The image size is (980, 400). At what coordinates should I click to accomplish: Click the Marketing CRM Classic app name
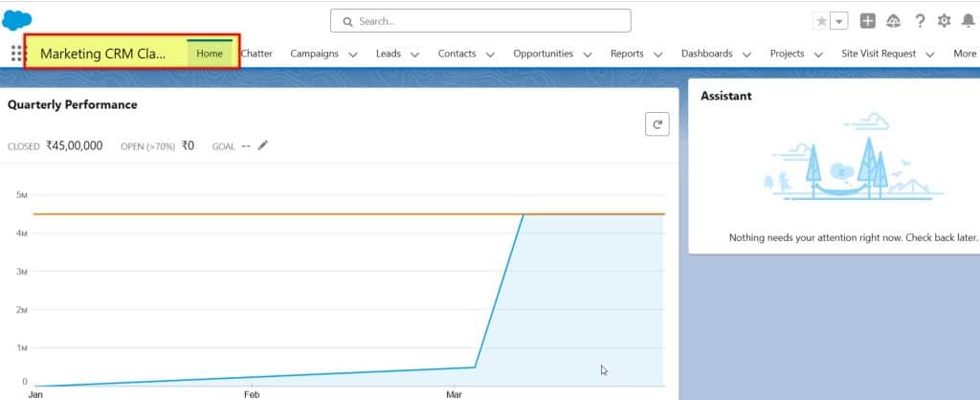pyautogui.click(x=103, y=54)
